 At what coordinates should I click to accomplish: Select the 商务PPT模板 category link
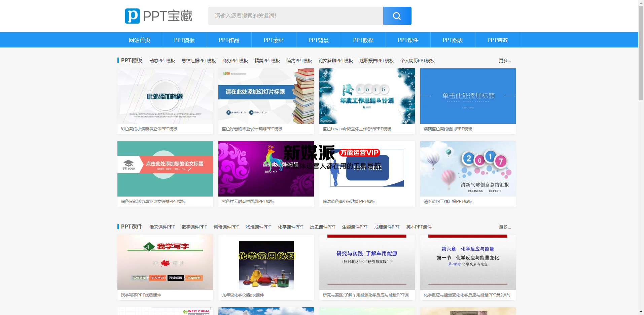[x=235, y=61]
